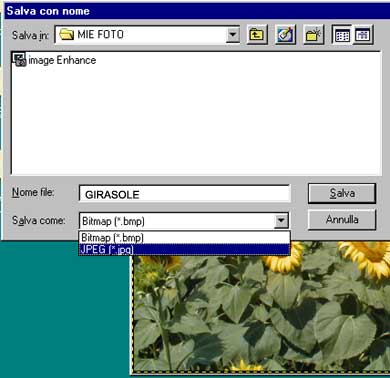Collapse the Salva come dropdown arrow
Viewport: 390px width, 378px height.
pos(281,221)
